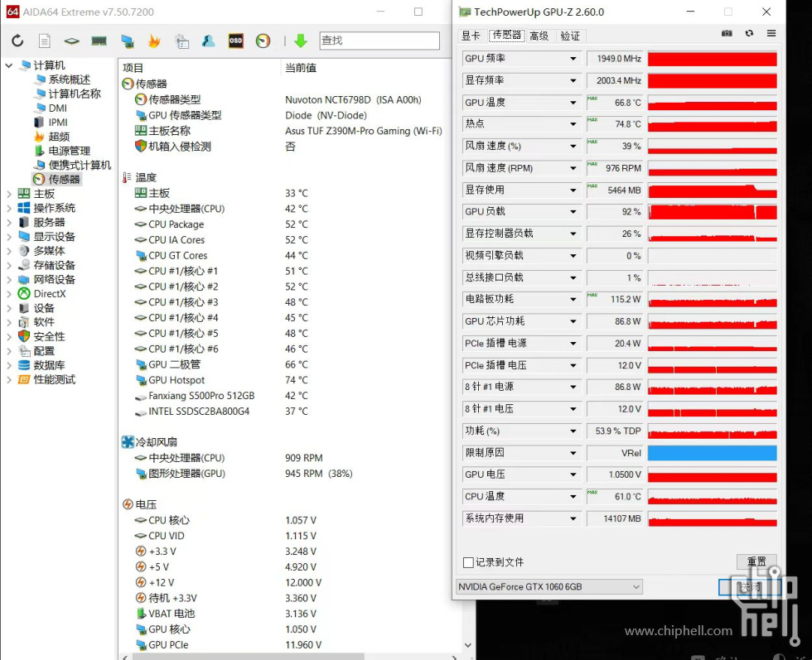812x660 pixels.
Task: Click the scroll down arrow in sensor list
Action: 467,645
